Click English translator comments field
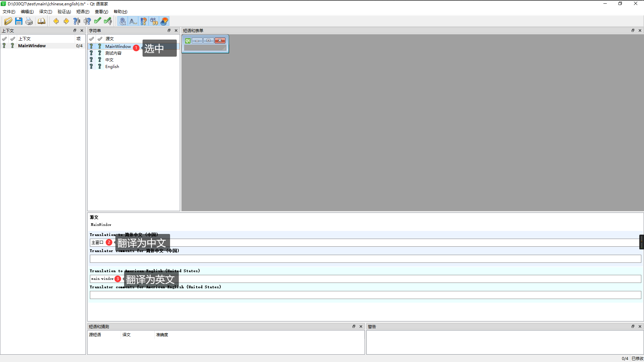Image resolution: width=644 pixels, height=362 pixels. point(365,295)
